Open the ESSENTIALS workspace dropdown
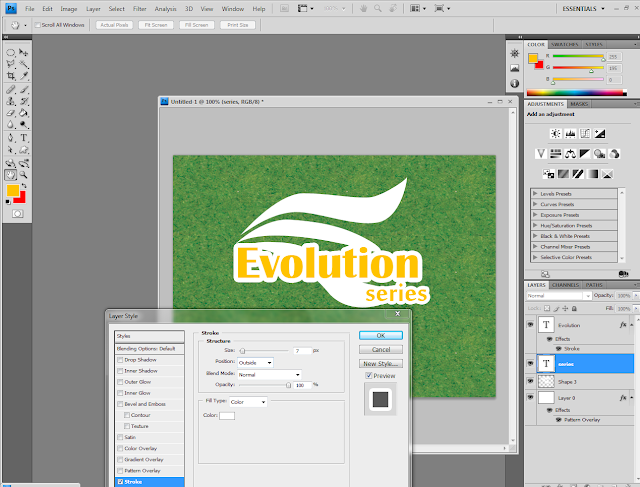Viewport: 640px width, 487px height. click(x=583, y=9)
